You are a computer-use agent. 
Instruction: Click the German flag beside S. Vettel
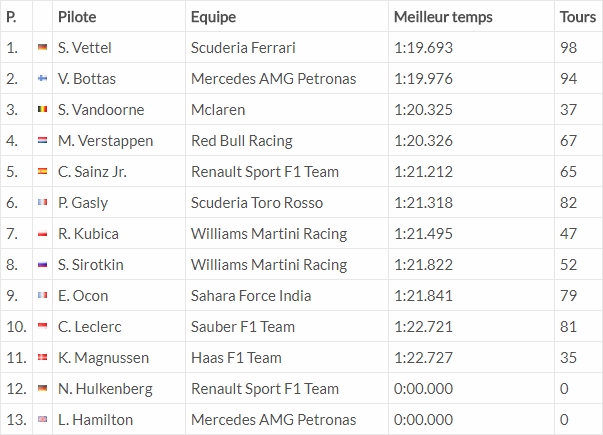tap(42, 48)
